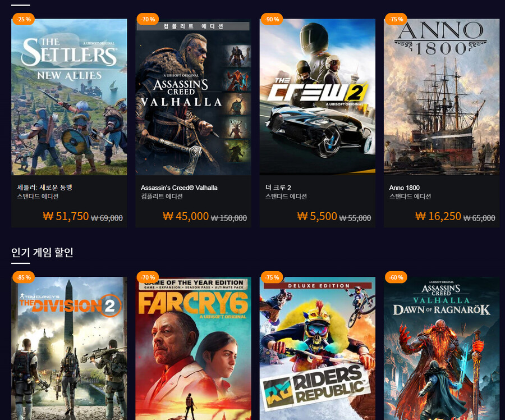
Task: Click the -60 % badge on Dawn of Ragnarök
Action: (x=396, y=277)
